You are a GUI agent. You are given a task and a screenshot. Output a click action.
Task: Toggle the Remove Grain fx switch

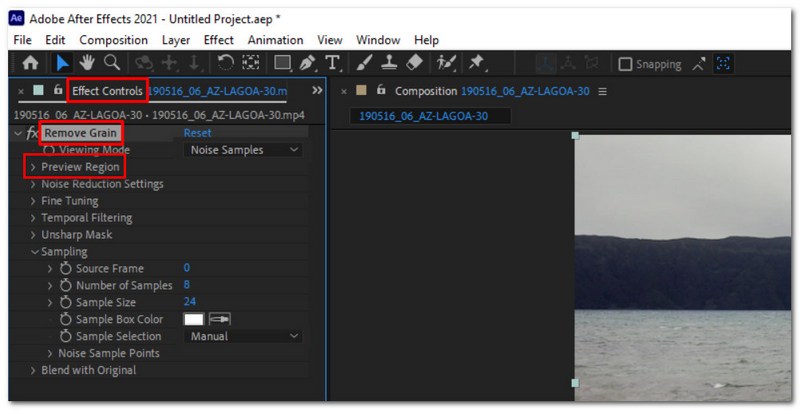pos(32,134)
